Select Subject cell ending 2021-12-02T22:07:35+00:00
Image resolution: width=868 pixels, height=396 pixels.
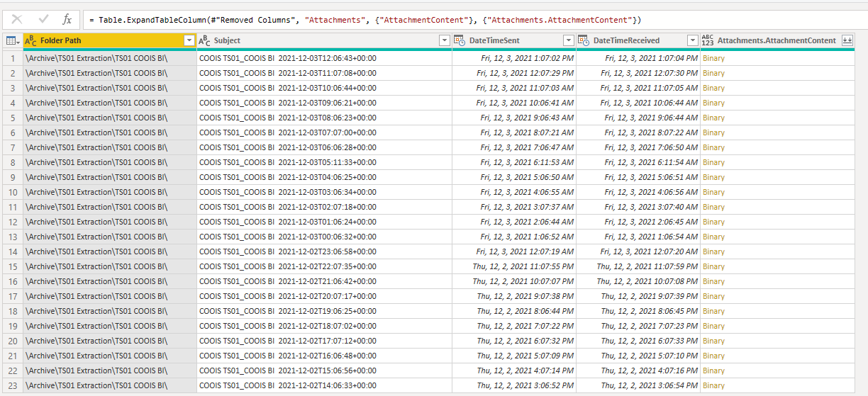click(325, 267)
